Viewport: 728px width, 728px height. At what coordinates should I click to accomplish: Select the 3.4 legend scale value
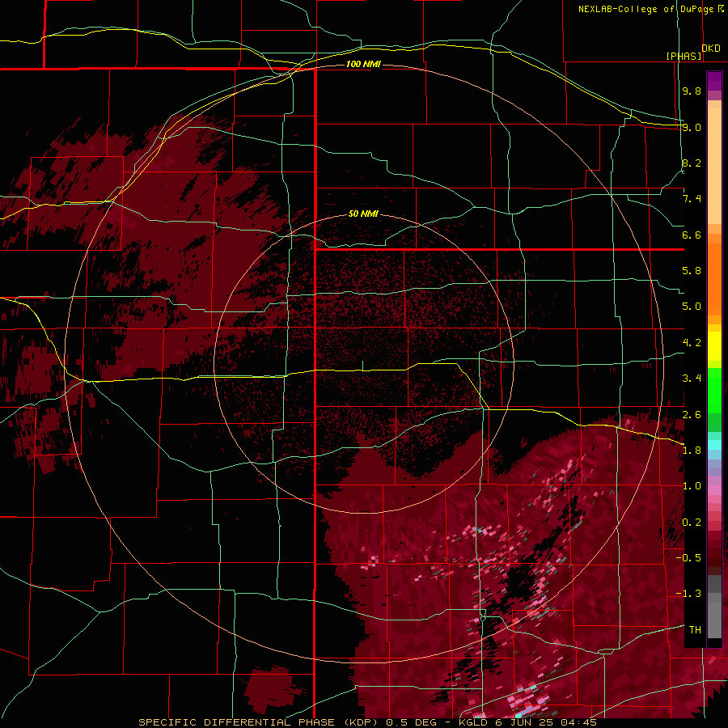pyautogui.click(x=692, y=379)
